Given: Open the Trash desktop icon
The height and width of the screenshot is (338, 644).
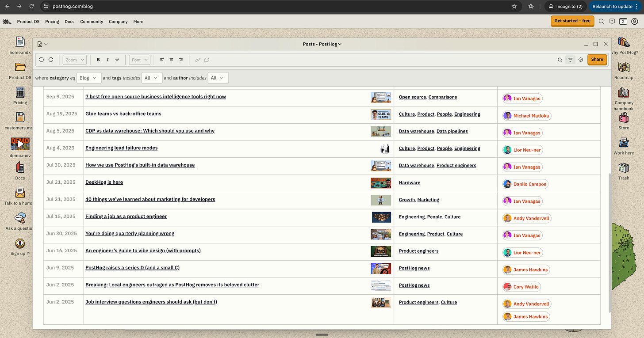Looking at the screenshot, I should tap(624, 171).
